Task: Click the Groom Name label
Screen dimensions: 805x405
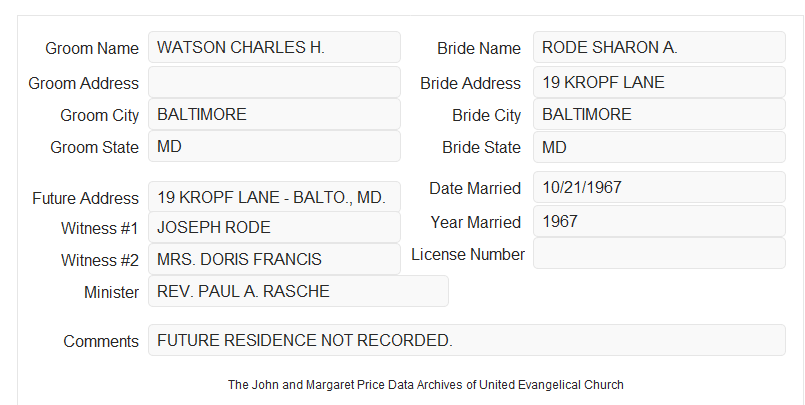Action: pyautogui.click(x=92, y=48)
